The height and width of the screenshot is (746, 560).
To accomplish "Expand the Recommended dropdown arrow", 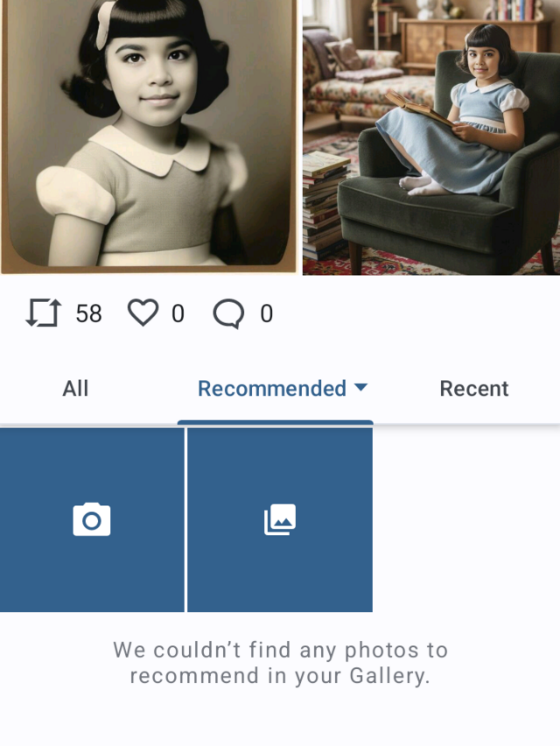I will pyautogui.click(x=361, y=387).
